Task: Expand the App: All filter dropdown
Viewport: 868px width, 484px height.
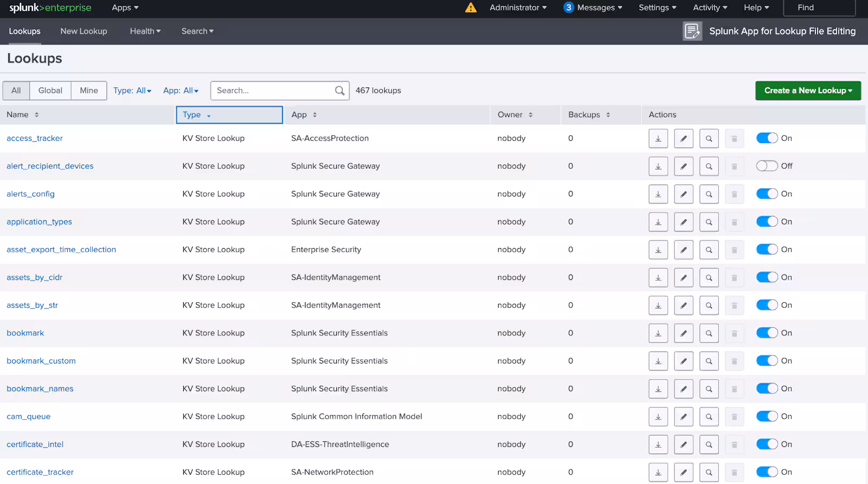Action: pos(181,91)
